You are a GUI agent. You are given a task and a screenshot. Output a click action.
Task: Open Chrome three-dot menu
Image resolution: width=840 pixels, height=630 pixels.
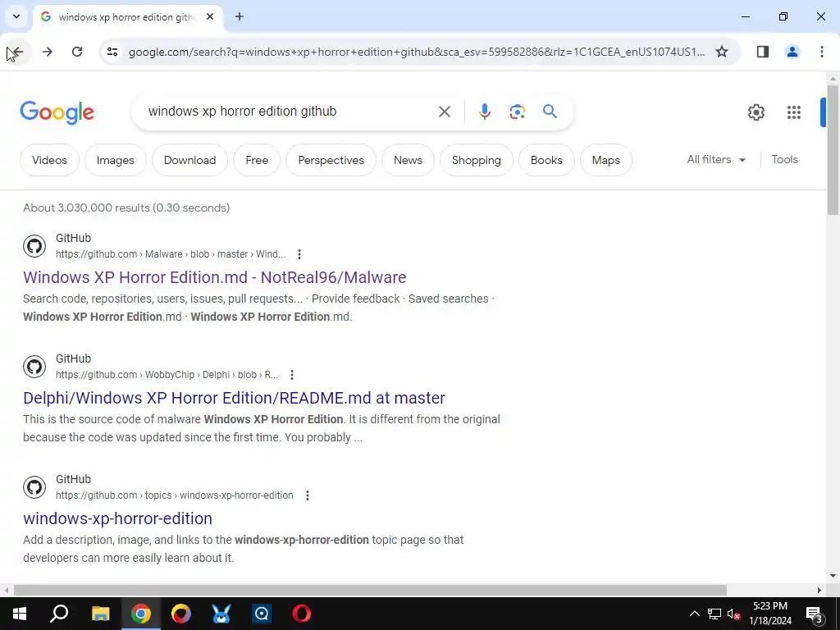pos(821,52)
